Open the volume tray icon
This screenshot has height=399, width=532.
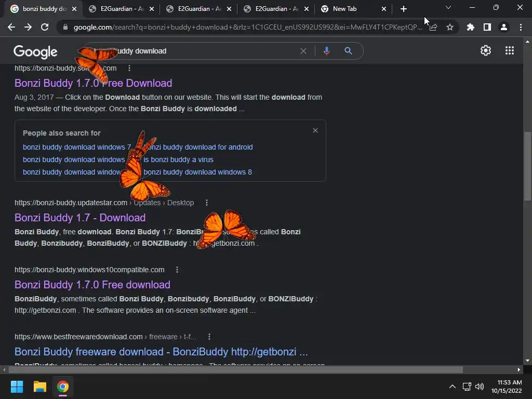tap(480, 387)
